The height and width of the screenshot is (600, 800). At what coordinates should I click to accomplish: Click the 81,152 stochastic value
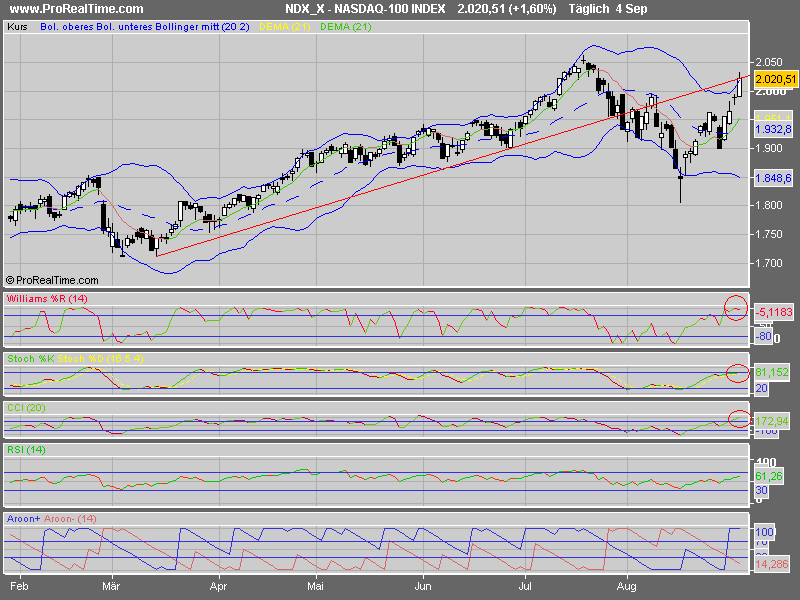coord(771,372)
